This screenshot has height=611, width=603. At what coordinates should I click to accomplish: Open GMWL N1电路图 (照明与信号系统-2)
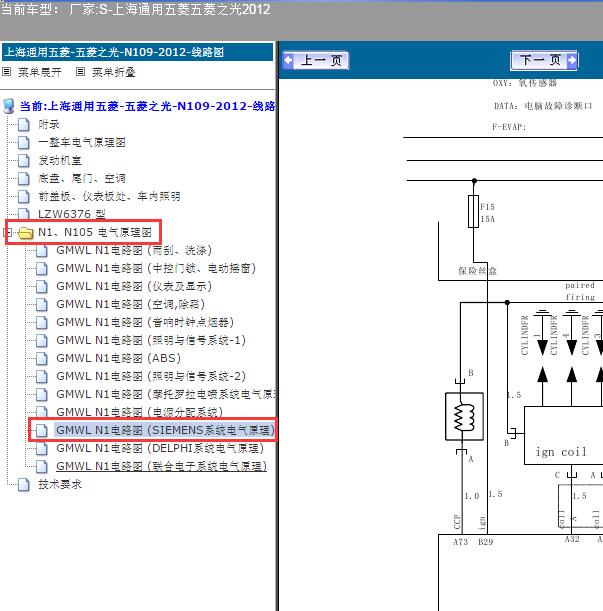click(151, 376)
